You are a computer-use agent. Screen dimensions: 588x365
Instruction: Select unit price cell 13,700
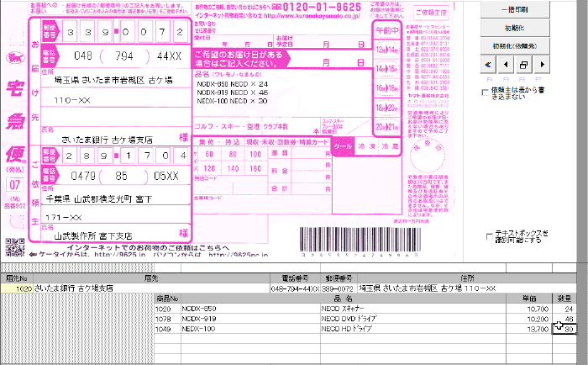coord(529,329)
